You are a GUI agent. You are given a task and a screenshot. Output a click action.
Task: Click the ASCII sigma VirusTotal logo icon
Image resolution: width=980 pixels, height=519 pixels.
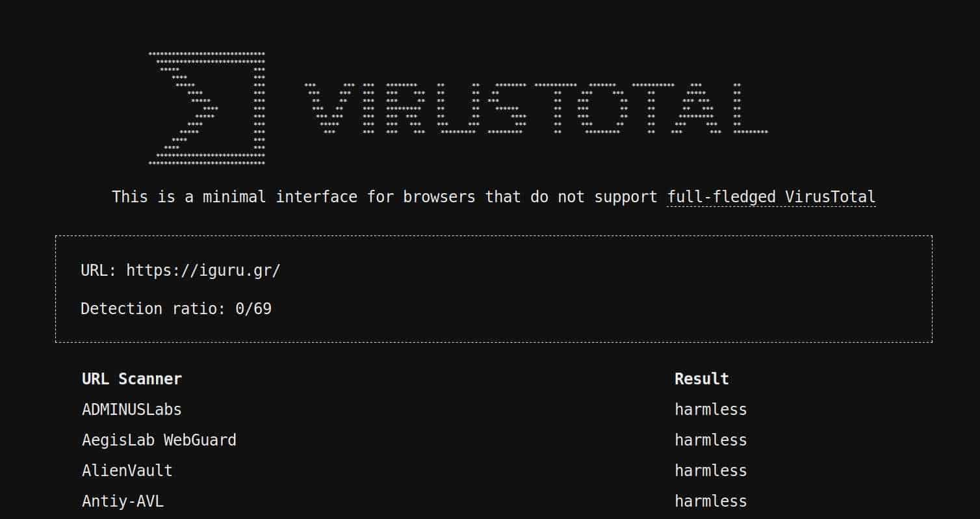pos(207,109)
